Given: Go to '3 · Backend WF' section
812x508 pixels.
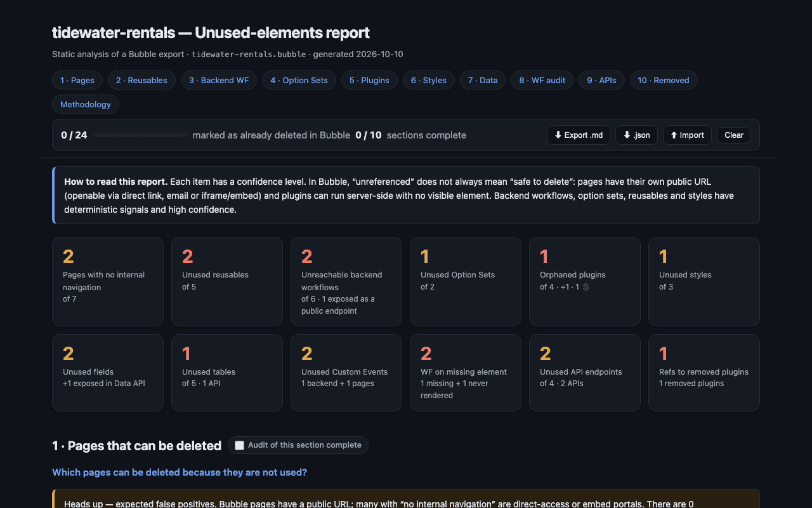Looking at the screenshot, I should (x=219, y=80).
